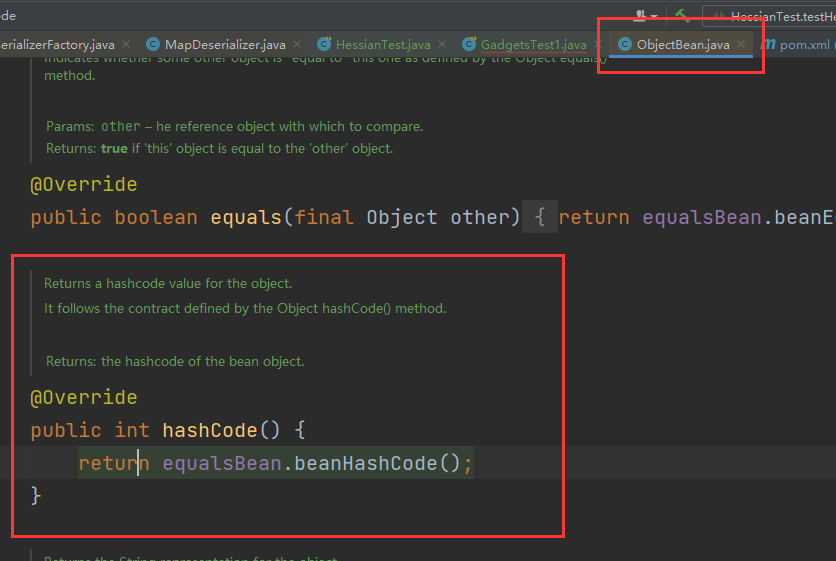Close the ObjectBean.java tab
The width and height of the screenshot is (836, 561).
741,44
